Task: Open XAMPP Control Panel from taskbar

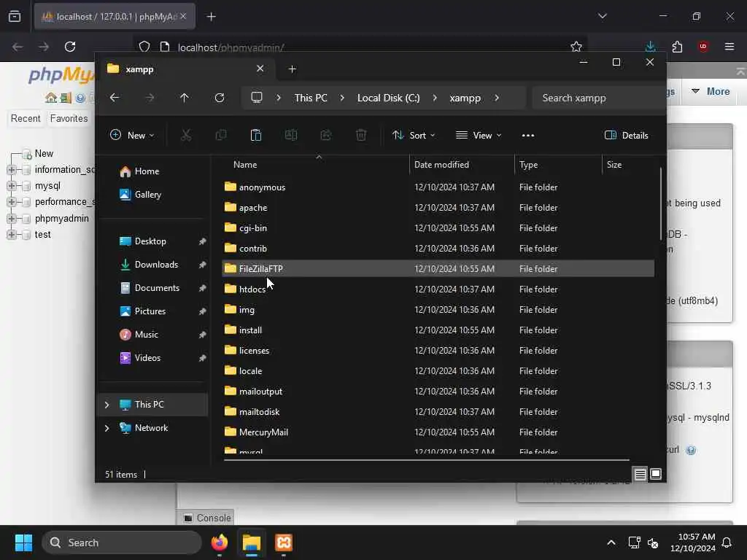Action: pyautogui.click(x=284, y=542)
